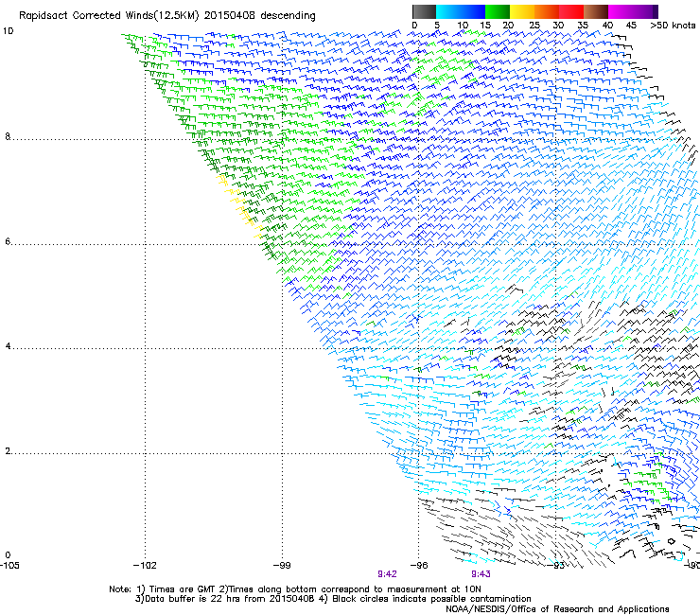Screen dimensions: 700x615
Task: Click latitude axis label '2'
Action: (8, 451)
